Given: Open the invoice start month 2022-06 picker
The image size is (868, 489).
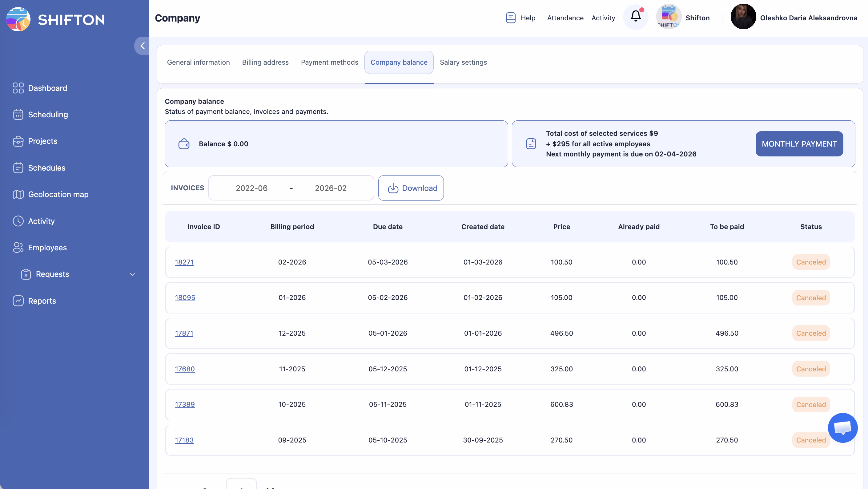Looking at the screenshot, I should pyautogui.click(x=251, y=188).
